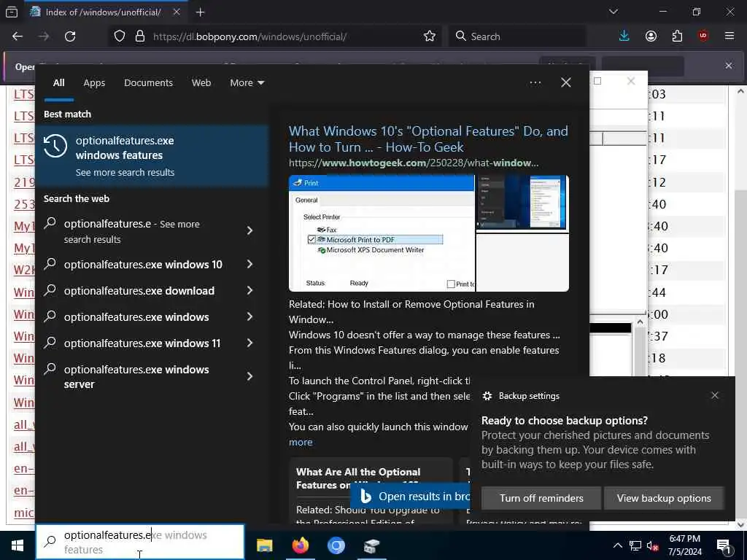Click the 'more' link under result text
This screenshot has height=560, width=747.
point(301,443)
